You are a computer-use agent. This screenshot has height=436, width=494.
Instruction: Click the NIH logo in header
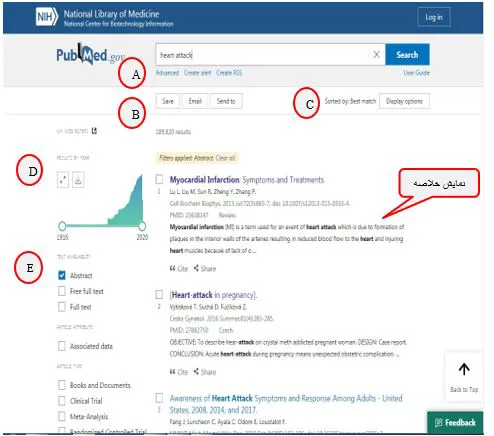(47, 17)
